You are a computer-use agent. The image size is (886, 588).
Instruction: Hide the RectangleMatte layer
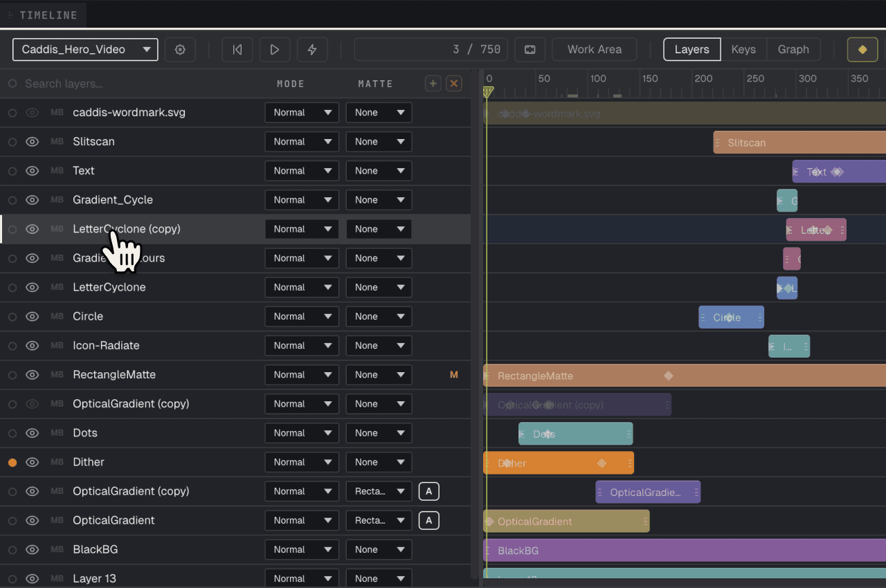pos(32,375)
